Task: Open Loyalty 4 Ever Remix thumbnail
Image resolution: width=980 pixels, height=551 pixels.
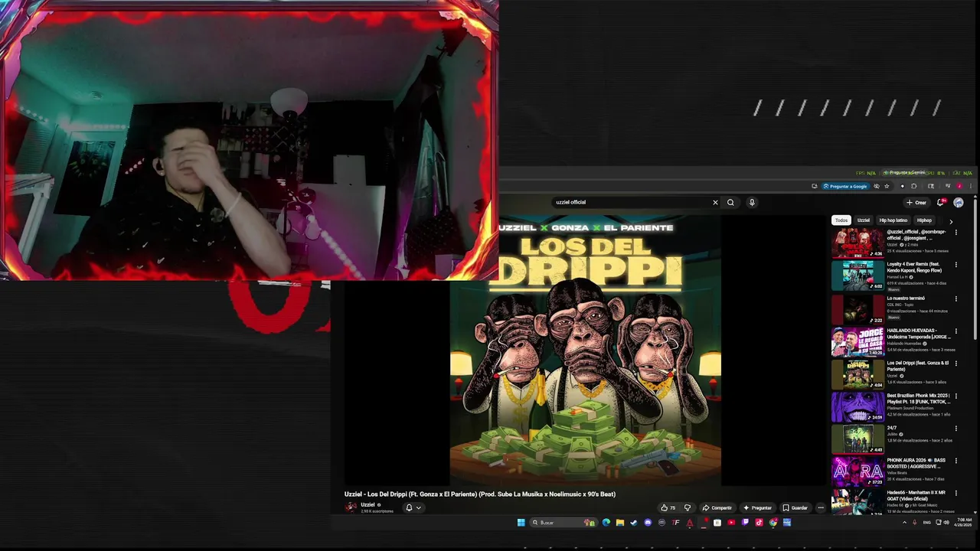Action: pos(858,276)
